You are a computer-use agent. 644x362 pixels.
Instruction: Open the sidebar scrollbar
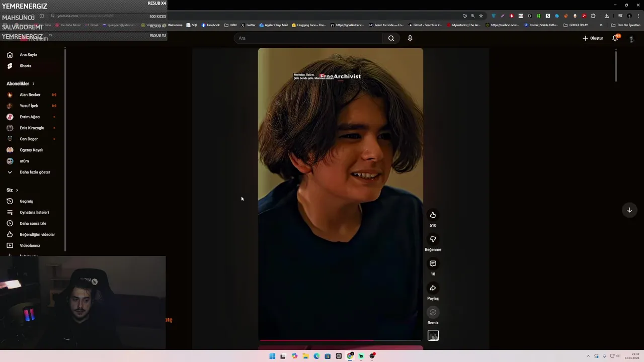click(x=65, y=149)
